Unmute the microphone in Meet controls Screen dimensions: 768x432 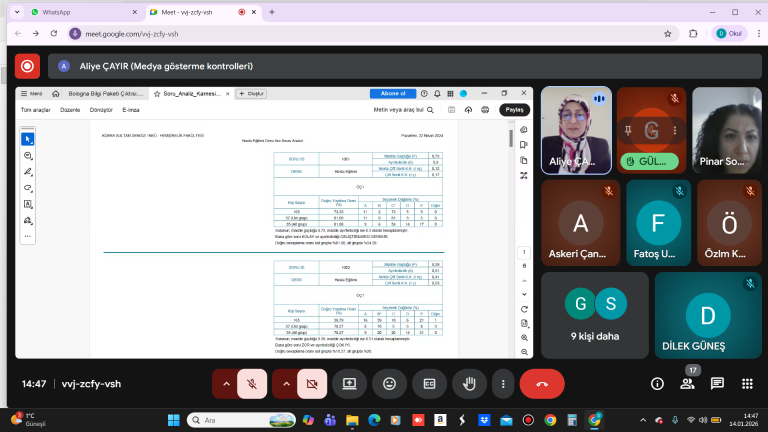[253, 383]
